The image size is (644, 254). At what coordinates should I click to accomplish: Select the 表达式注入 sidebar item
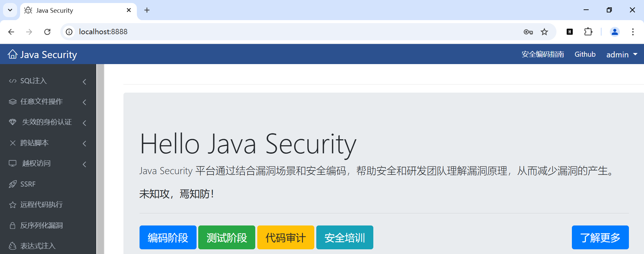click(x=38, y=246)
